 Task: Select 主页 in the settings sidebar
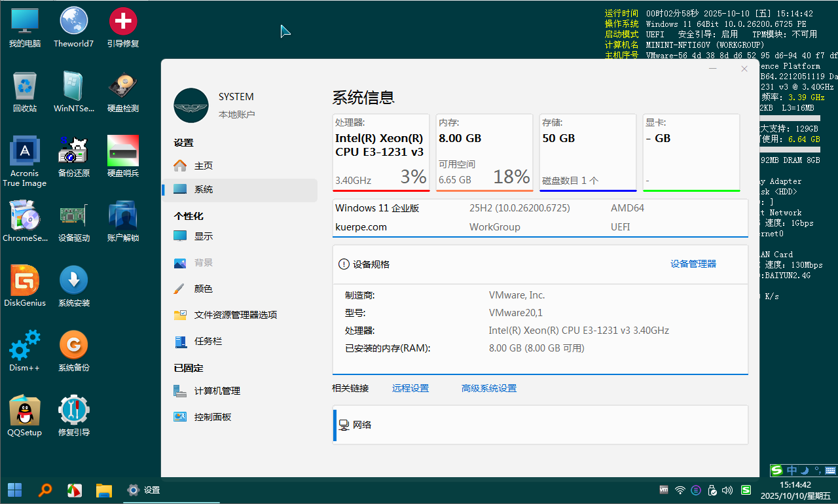pos(203,166)
